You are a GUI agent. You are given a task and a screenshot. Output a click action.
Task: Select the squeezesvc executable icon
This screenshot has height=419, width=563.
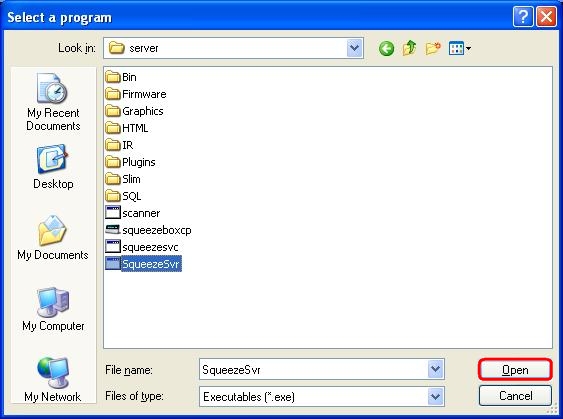tap(113, 247)
